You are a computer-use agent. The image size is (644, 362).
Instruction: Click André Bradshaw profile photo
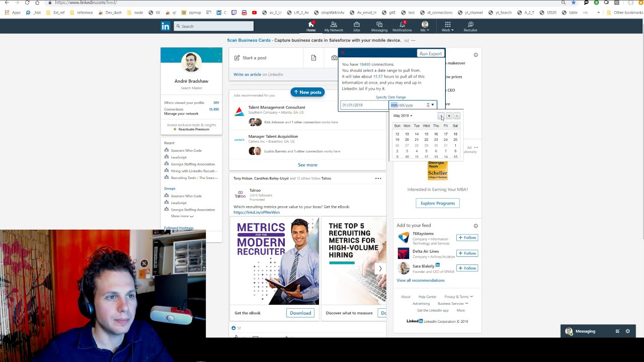coord(191,62)
